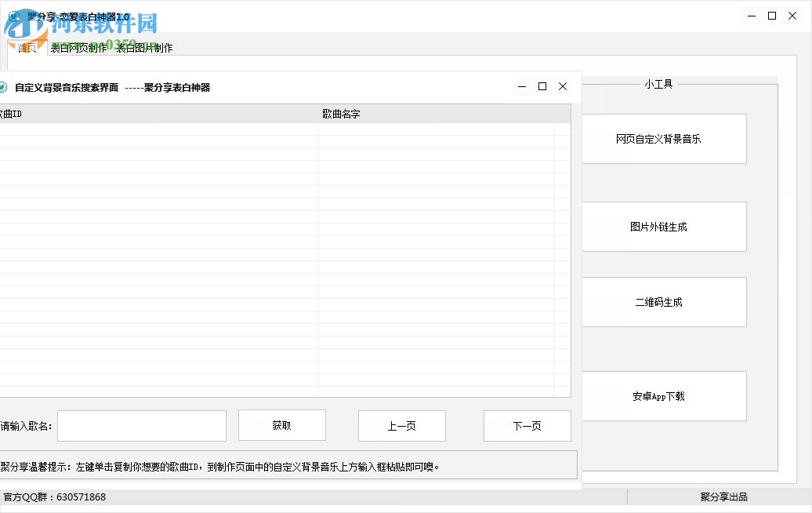Minimize the music search dialog

(521, 86)
